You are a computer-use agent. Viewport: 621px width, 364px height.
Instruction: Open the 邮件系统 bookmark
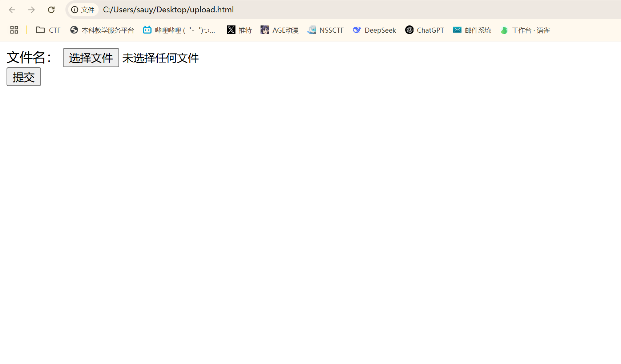pyautogui.click(x=472, y=30)
